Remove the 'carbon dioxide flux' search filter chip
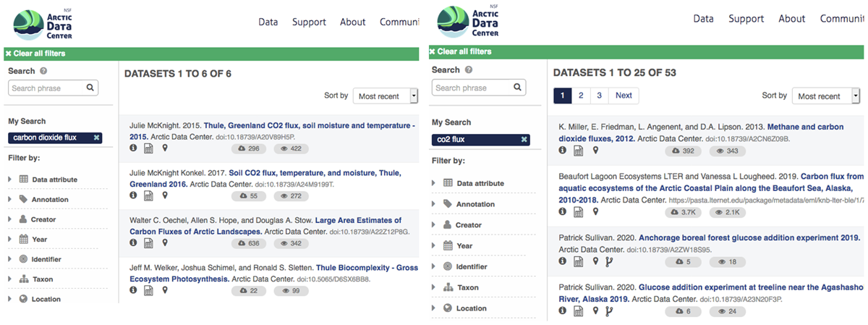 click(x=96, y=138)
